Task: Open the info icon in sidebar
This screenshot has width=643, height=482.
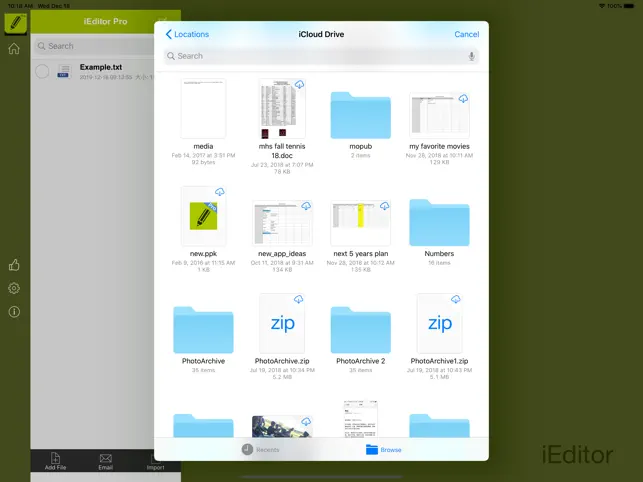Action: tap(14, 312)
